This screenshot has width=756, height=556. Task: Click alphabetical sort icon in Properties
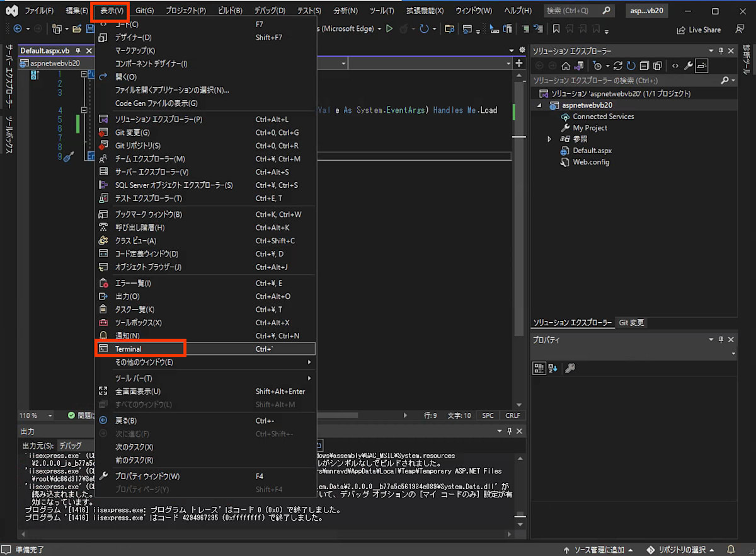coord(553,368)
